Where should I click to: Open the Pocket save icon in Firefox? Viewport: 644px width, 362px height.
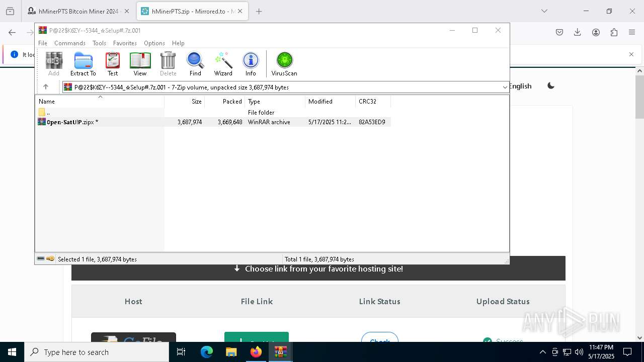pyautogui.click(x=559, y=32)
